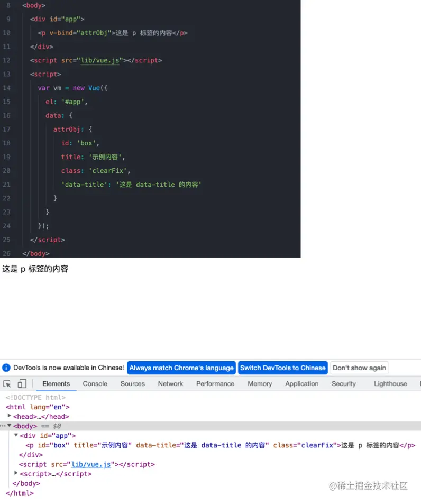Open the lib/vue.js link in DOM tree

(90, 464)
